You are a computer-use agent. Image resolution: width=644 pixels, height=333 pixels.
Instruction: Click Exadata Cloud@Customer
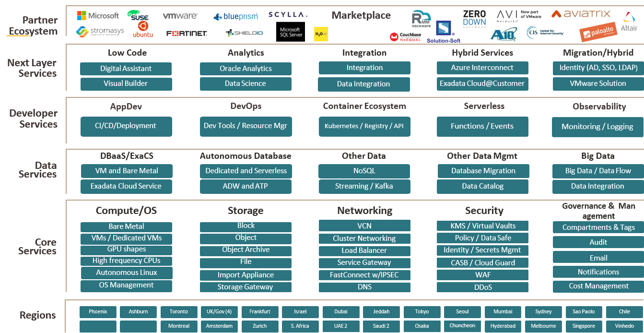click(x=482, y=83)
